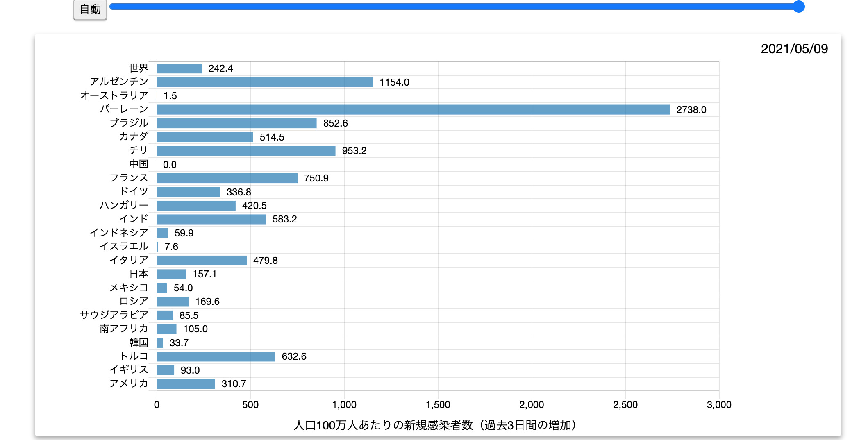Click the blue slider handle at the end
The width and height of the screenshot is (868, 440).
(x=798, y=7)
